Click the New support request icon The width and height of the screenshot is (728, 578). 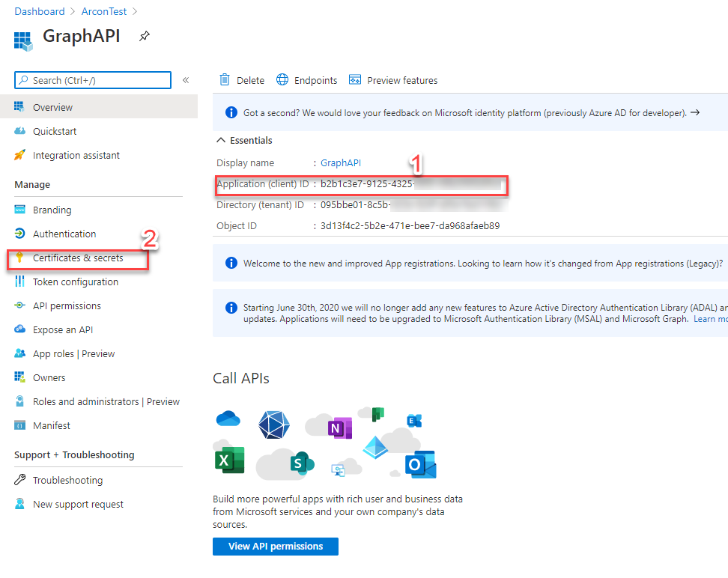pyautogui.click(x=19, y=504)
